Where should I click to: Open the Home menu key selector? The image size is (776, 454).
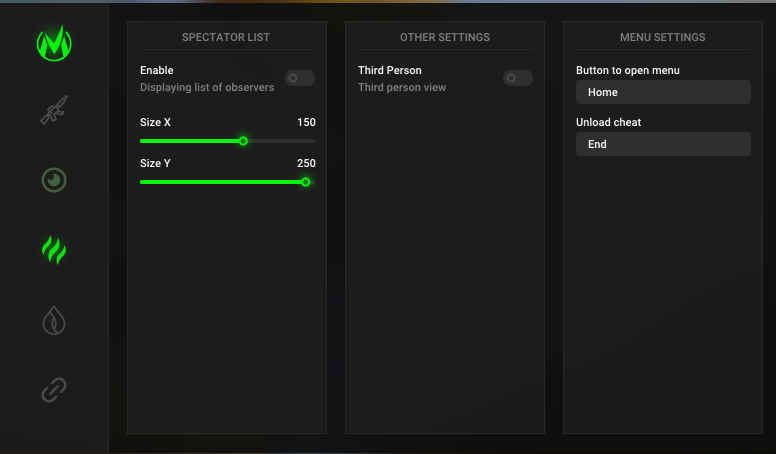pyautogui.click(x=663, y=92)
